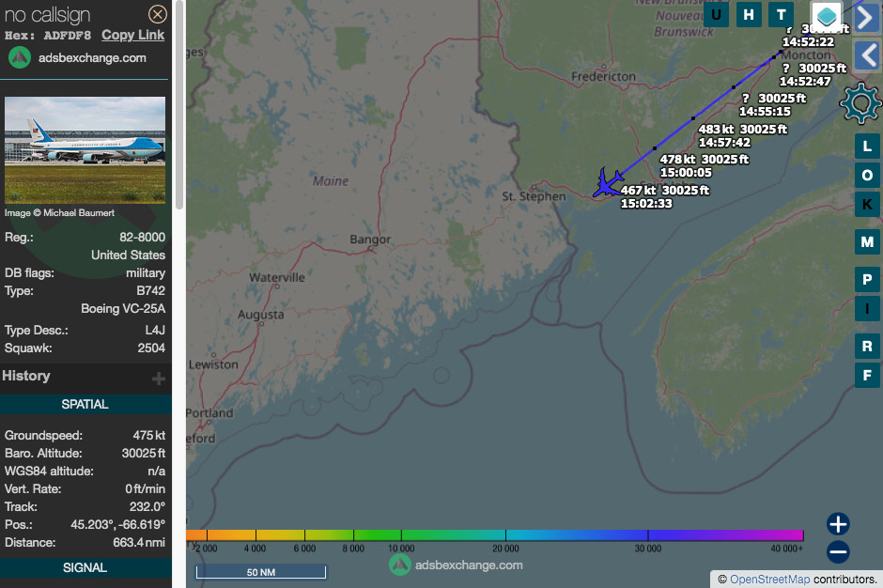Viewport: 883px width, 588px height.
Task: Toggle the K map button
Action: 867,204
